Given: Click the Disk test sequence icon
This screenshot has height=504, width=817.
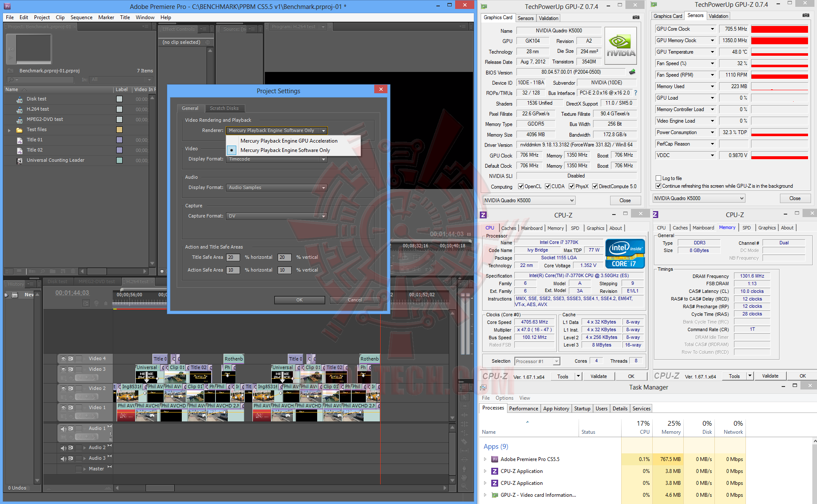Looking at the screenshot, I should click(20, 99).
